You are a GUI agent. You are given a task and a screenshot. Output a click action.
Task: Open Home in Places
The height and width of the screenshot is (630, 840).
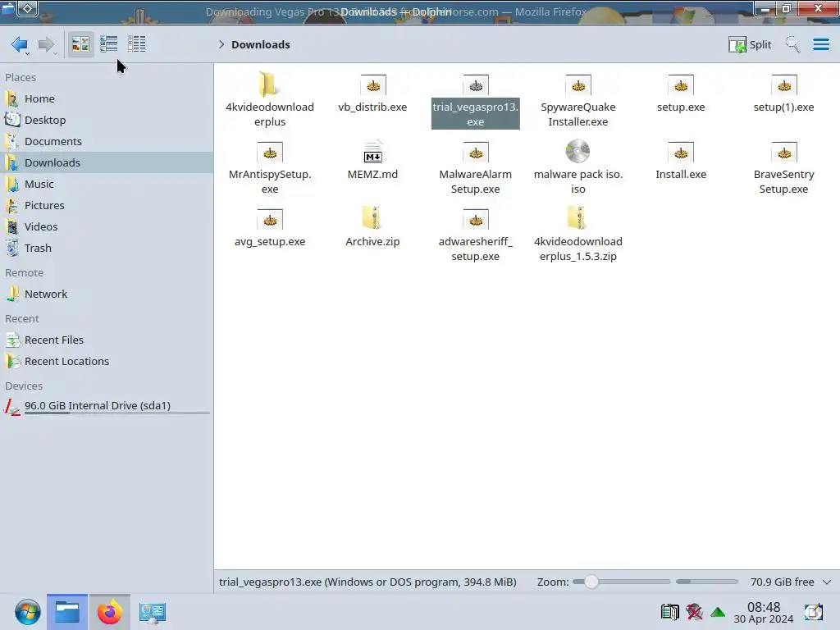tap(107, 98)
